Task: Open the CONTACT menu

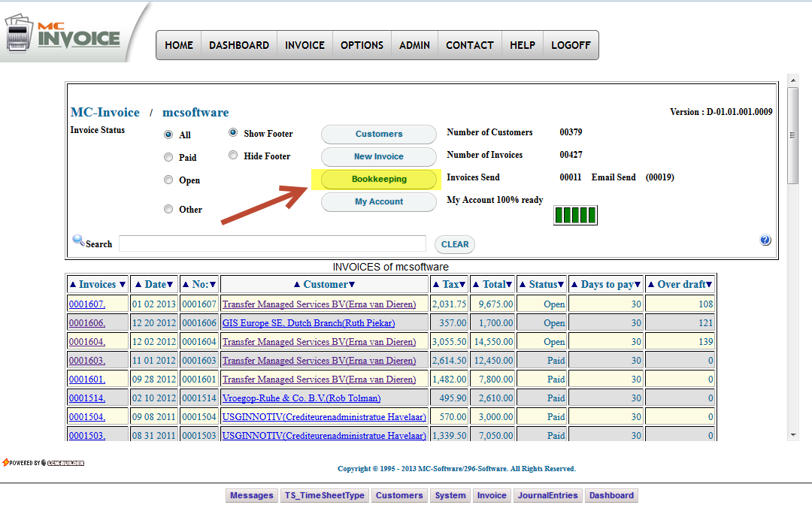Action: 470,45
